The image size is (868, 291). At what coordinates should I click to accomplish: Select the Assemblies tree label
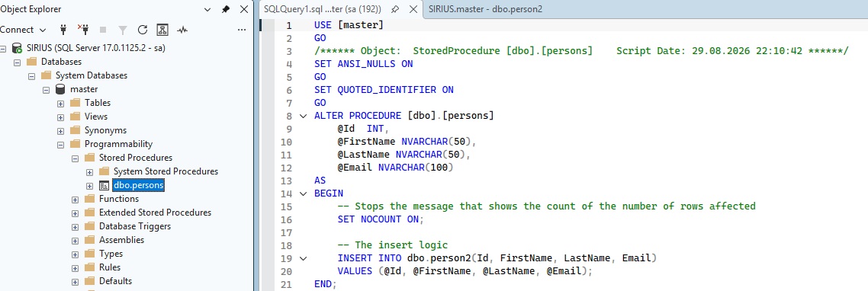pos(121,239)
